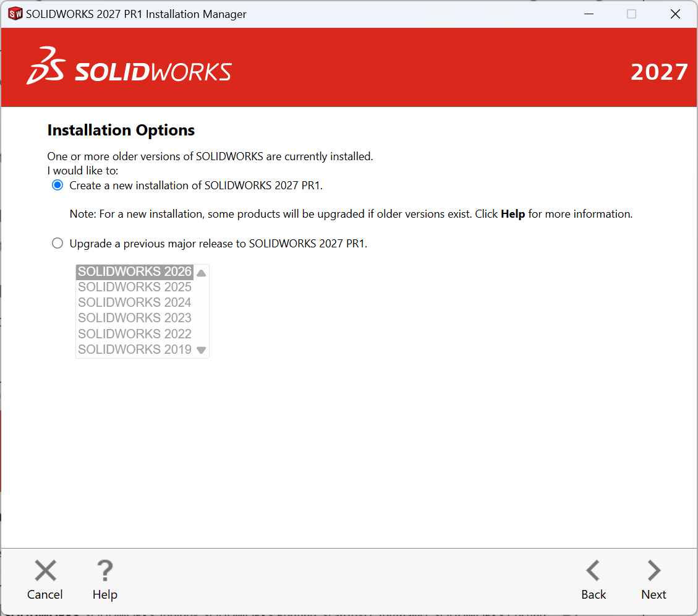Image resolution: width=698 pixels, height=616 pixels.
Task: Open Help with the question mark icon
Action: [x=105, y=571]
